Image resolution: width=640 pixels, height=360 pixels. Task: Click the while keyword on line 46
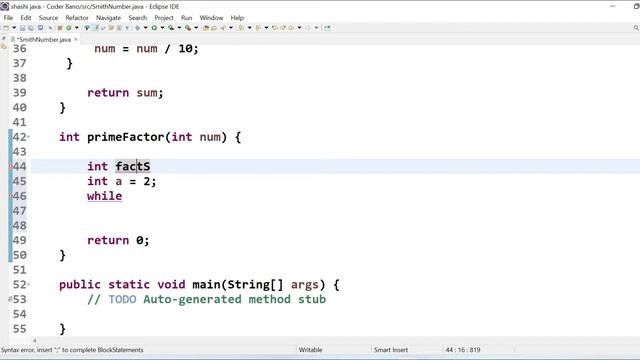click(x=104, y=196)
